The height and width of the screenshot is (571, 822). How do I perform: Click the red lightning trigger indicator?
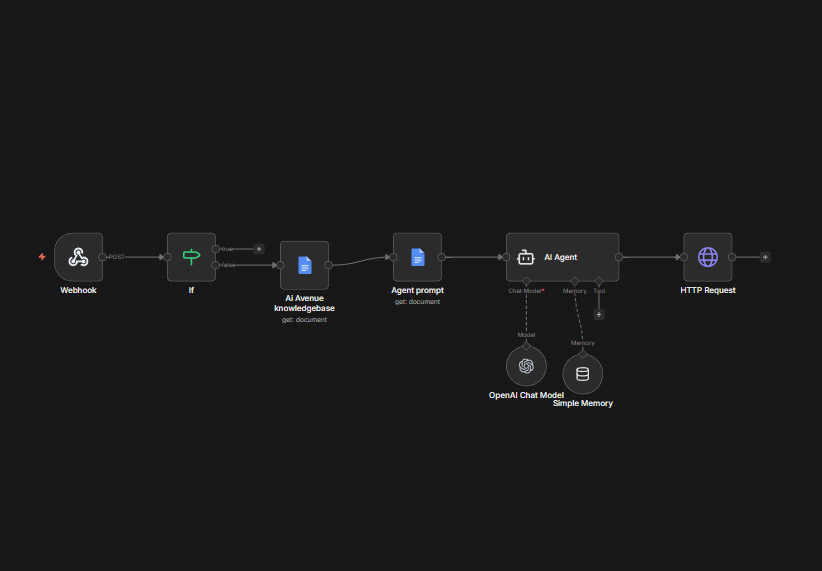click(x=42, y=257)
